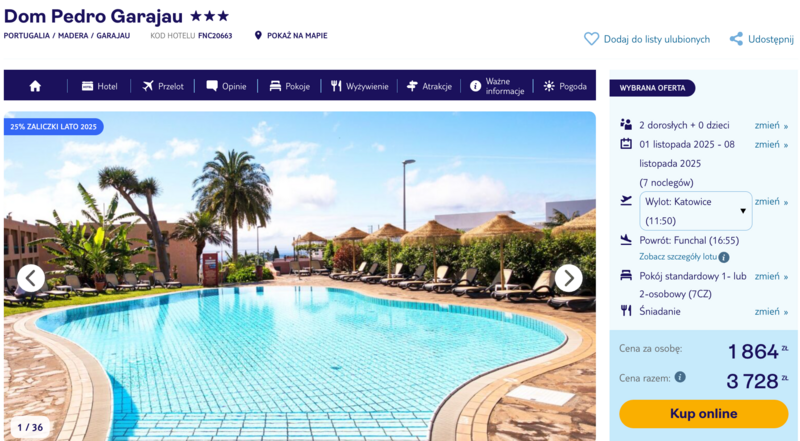Open the Wyżywienie tab
This screenshot has width=800, height=441.
(x=360, y=86)
